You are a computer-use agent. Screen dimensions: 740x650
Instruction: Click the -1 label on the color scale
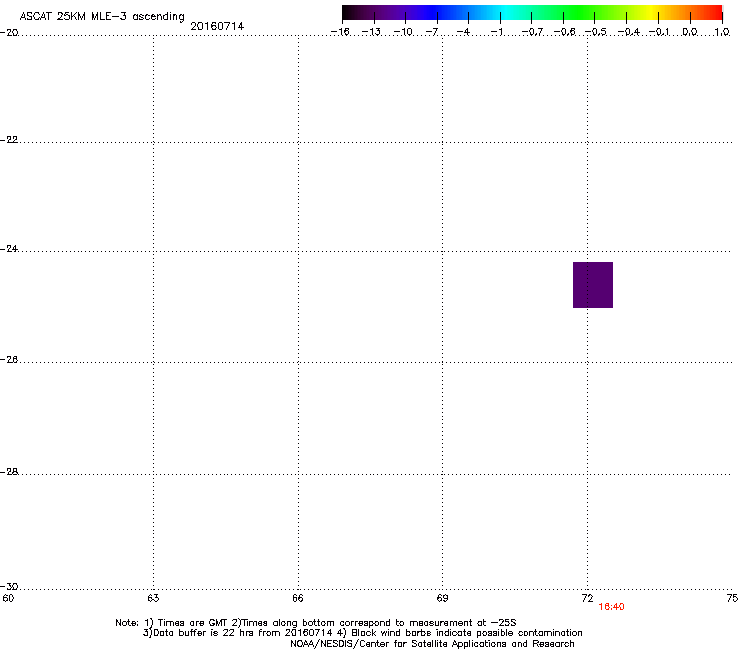496,32
